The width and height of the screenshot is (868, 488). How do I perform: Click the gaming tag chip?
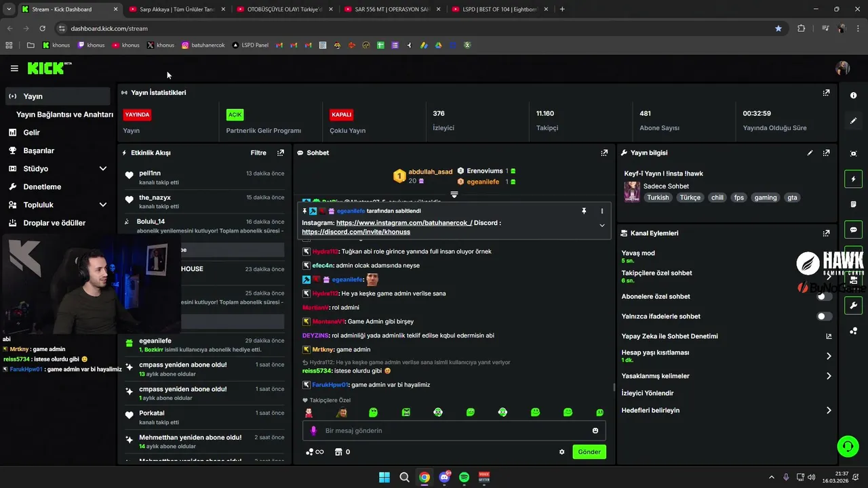pos(766,198)
